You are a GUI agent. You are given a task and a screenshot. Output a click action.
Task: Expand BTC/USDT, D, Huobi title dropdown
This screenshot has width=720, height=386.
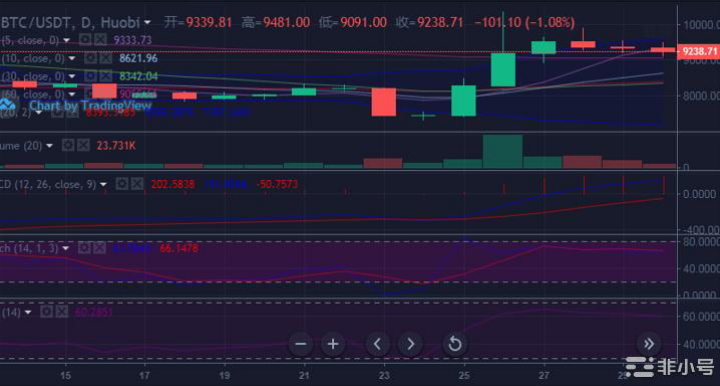pyautogui.click(x=147, y=22)
